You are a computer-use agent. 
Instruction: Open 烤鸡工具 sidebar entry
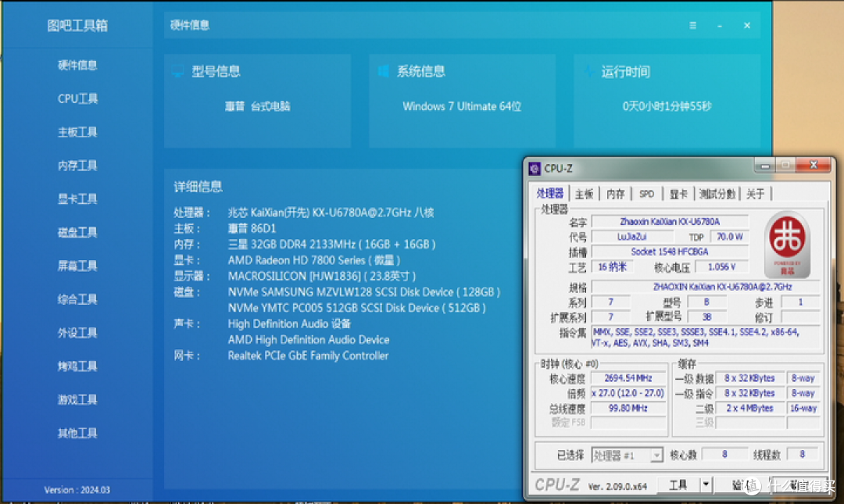point(77,366)
